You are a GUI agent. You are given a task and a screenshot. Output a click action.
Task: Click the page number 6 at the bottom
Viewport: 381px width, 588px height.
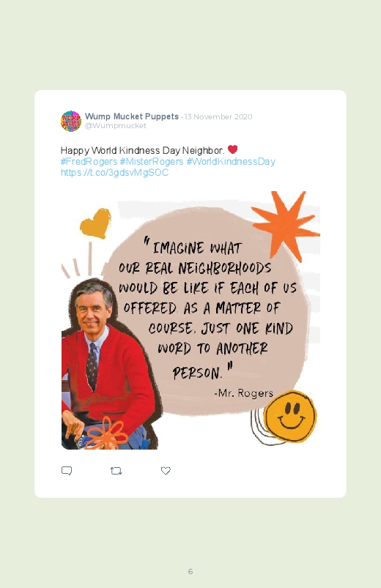(x=190, y=571)
